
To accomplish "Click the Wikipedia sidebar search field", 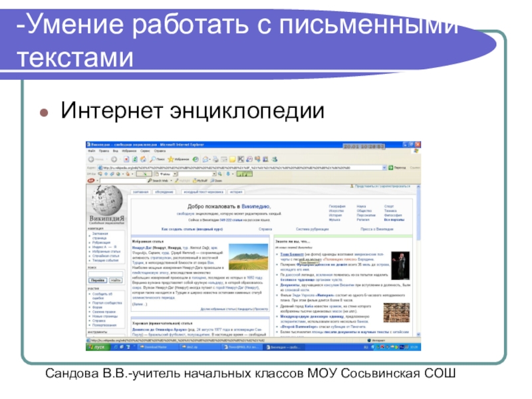I will tap(106, 274).
